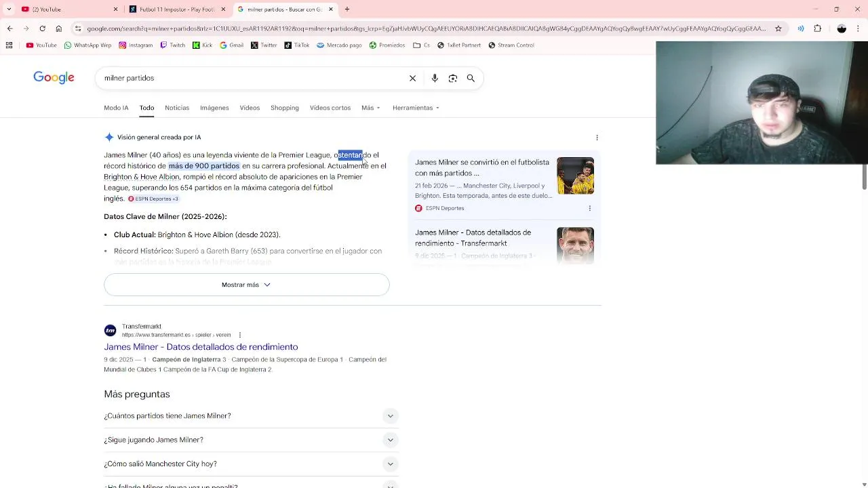
Task: Open the Gmail bookmark
Action: pyautogui.click(x=231, y=45)
